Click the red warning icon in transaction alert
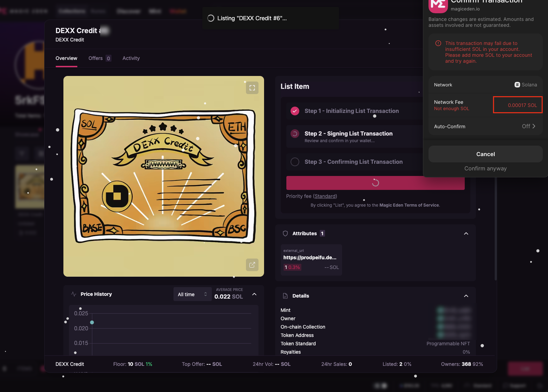This screenshot has width=548, height=392. (438, 43)
